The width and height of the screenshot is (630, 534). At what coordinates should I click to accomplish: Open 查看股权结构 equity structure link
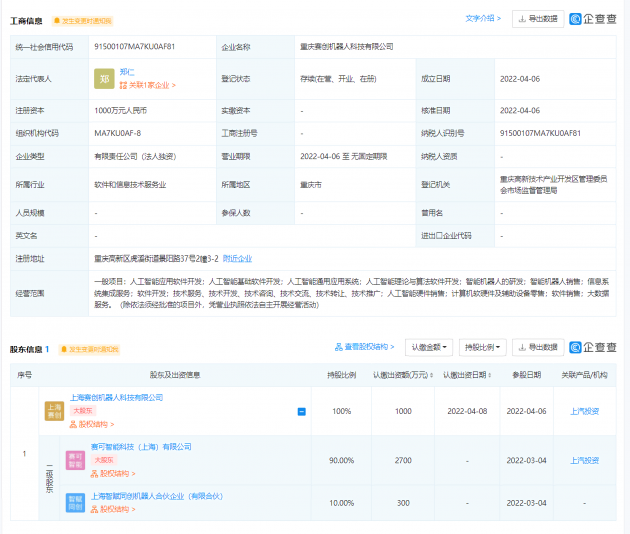tap(364, 347)
